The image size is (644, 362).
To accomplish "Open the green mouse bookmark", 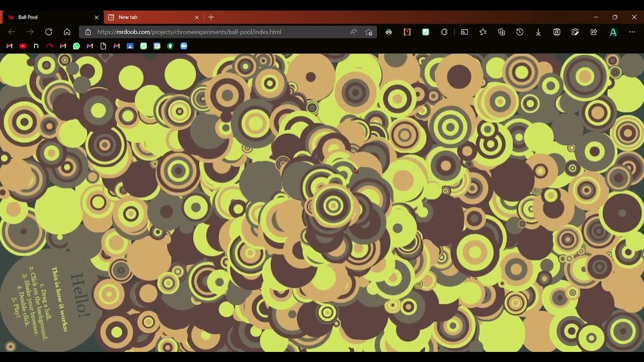I will (170, 46).
